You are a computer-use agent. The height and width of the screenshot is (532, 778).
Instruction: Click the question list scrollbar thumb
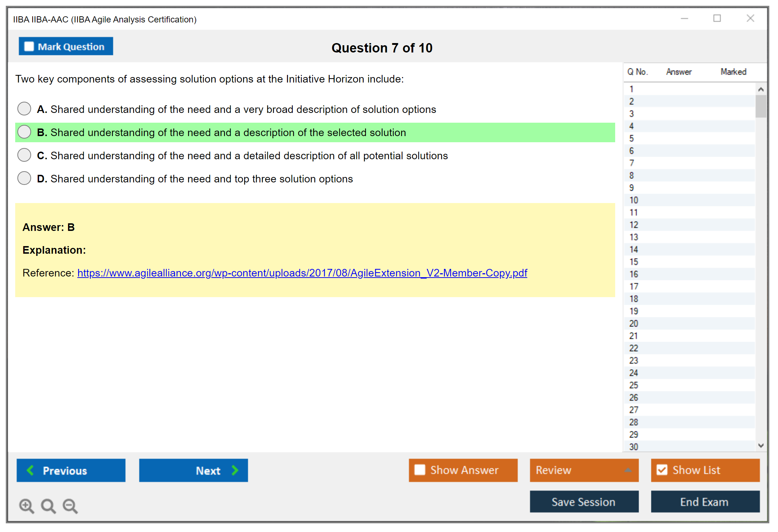(x=761, y=106)
